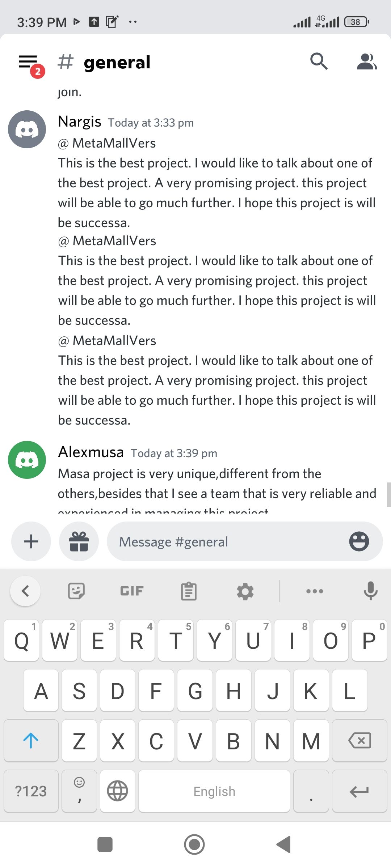Open the emoji picker in message box
The height and width of the screenshot is (868, 391).
point(359,541)
